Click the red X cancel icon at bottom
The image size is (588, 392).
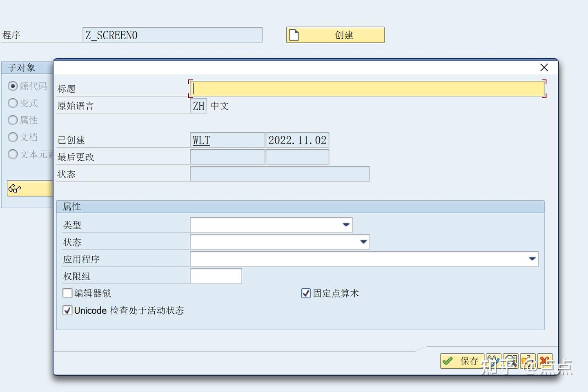click(x=545, y=361)
